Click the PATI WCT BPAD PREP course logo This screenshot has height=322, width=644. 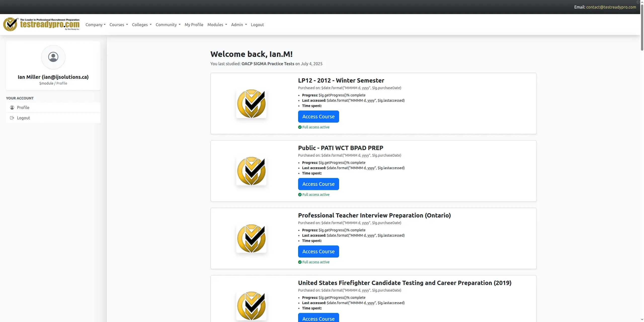[x=251, y=171]
